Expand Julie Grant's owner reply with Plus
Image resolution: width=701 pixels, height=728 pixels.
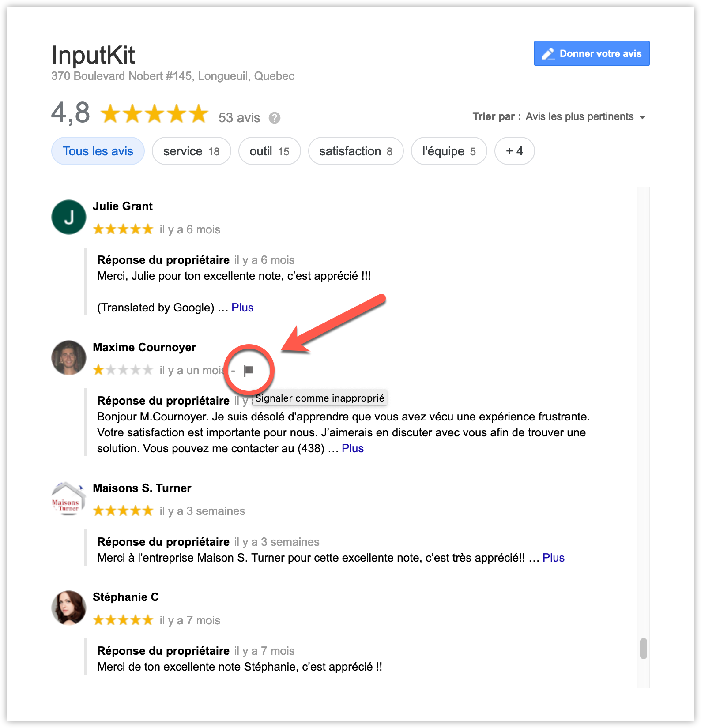(x=242, y=308)
